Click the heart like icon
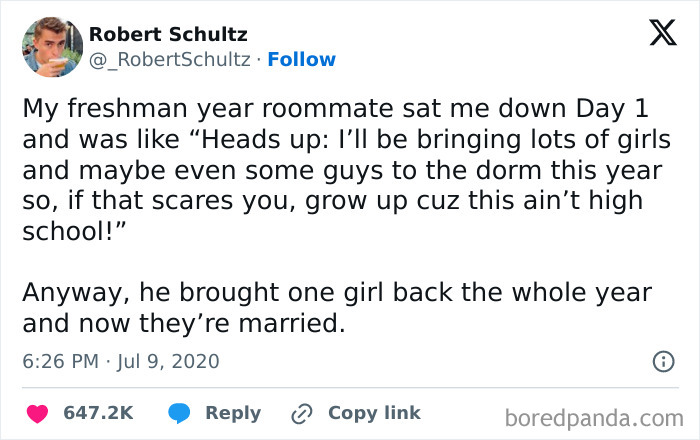 (x=39, y=413)
